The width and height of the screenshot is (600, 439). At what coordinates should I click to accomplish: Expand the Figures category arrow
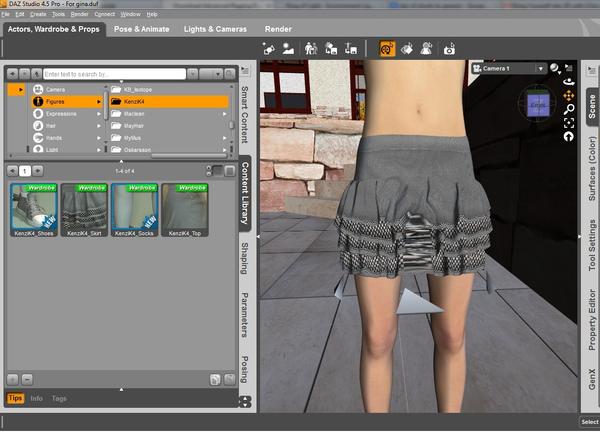(x=99, y=101)
